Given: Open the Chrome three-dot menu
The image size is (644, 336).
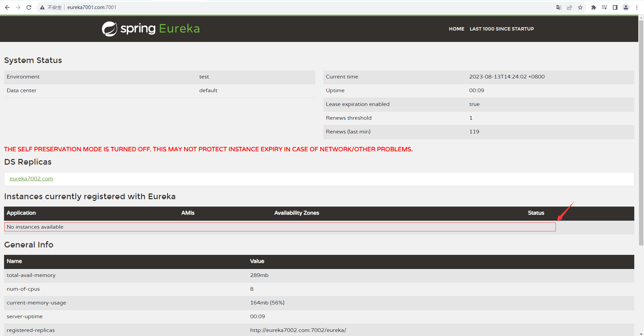Looking at the screenshot, I should (637, 7).
